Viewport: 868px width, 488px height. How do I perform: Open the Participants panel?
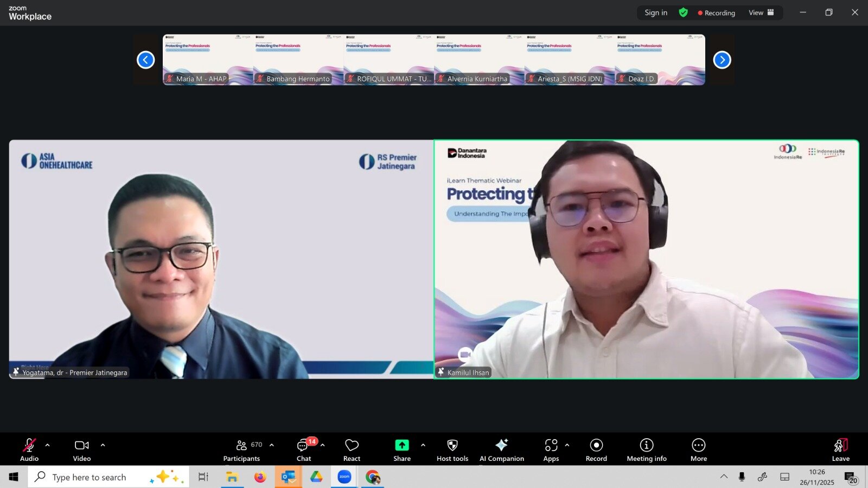tap(242, 450)
